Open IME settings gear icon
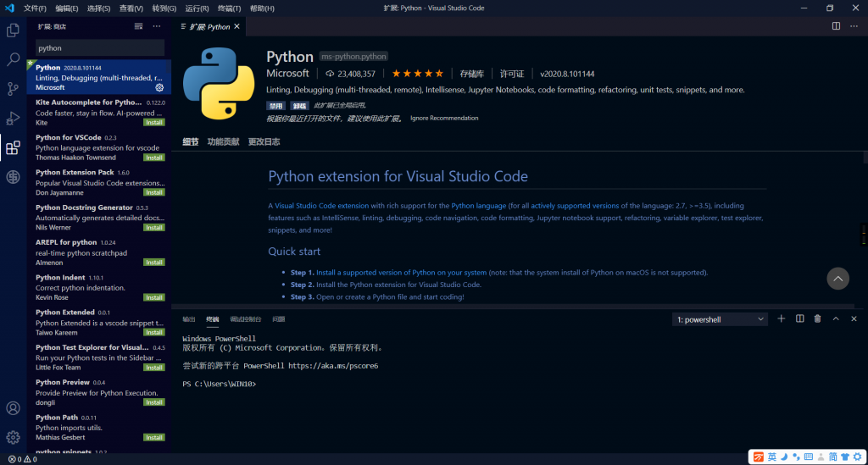 click(x=858, y=457)
